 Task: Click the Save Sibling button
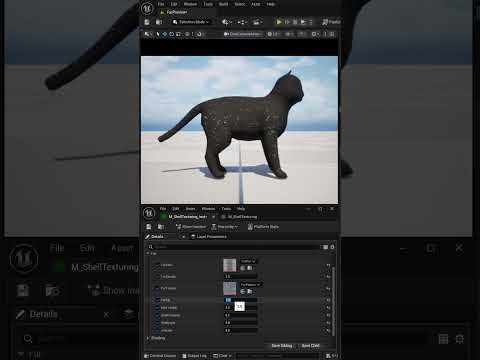pos(282,346)
